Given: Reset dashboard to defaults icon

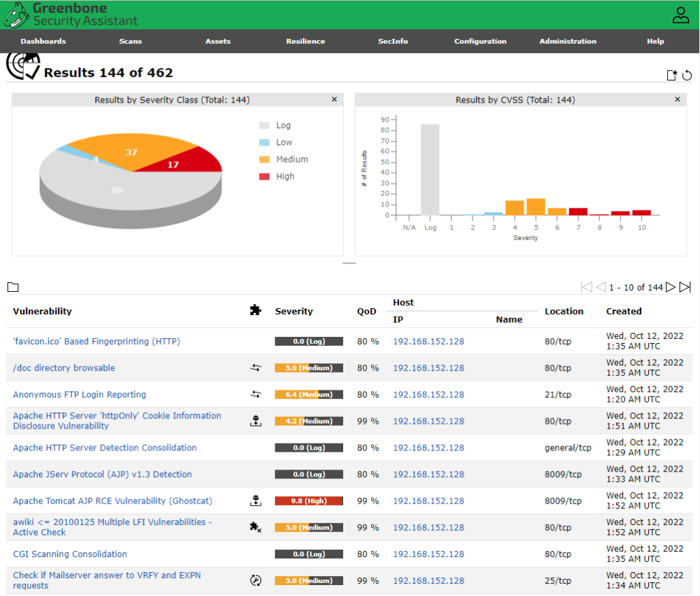Looking at the screenshot, I should coord(687,75).
